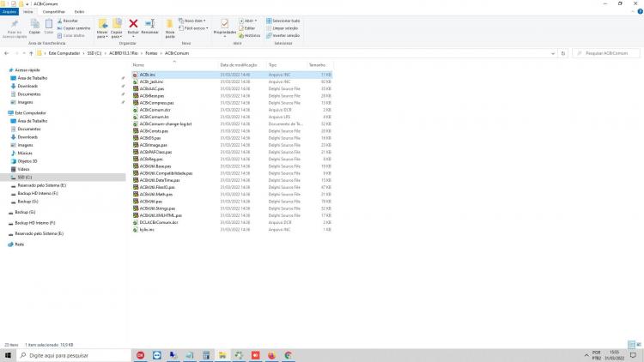Open the Copiar para menu

click(117, 28)
